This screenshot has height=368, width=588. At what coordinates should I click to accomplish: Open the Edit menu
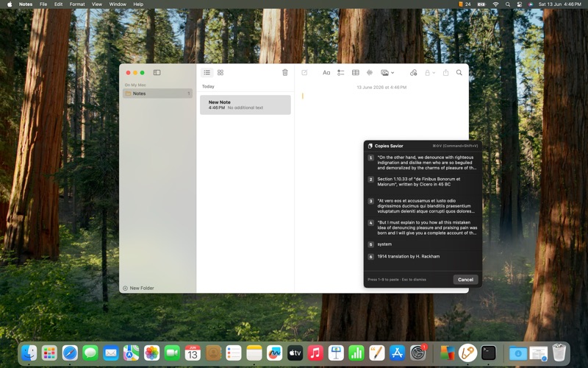point(58,4)
